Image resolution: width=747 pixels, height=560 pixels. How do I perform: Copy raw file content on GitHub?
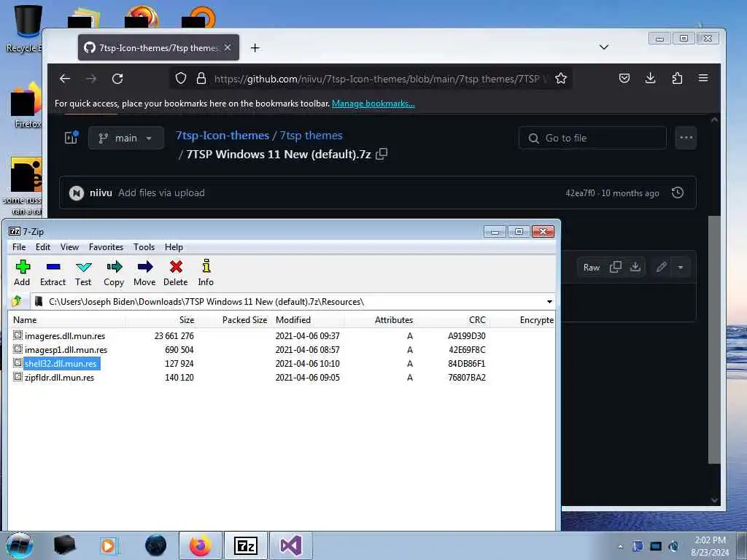click(616, 267)
